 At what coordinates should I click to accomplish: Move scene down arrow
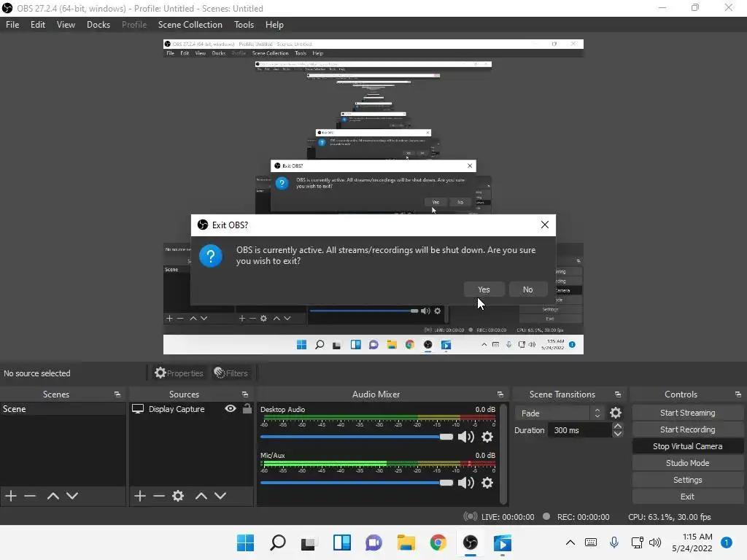[x=72, y=496]
